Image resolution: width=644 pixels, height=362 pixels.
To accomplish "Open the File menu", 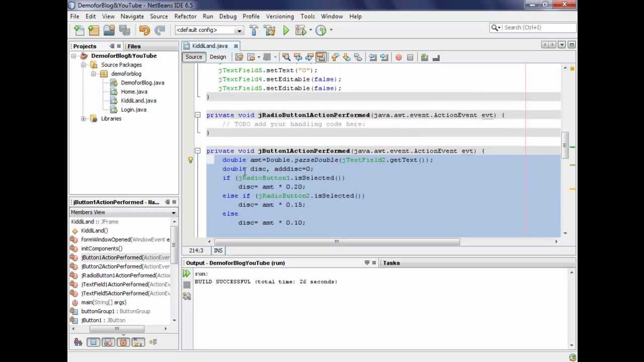I will (74, 16).
